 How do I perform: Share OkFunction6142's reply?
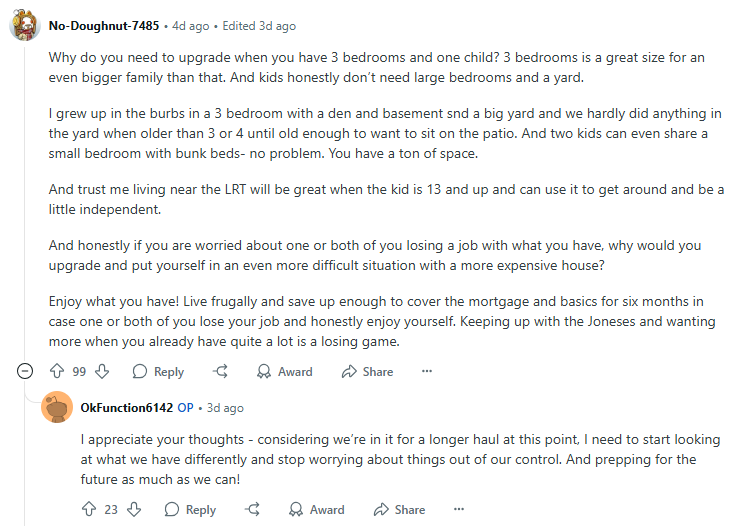pos(399,510)
